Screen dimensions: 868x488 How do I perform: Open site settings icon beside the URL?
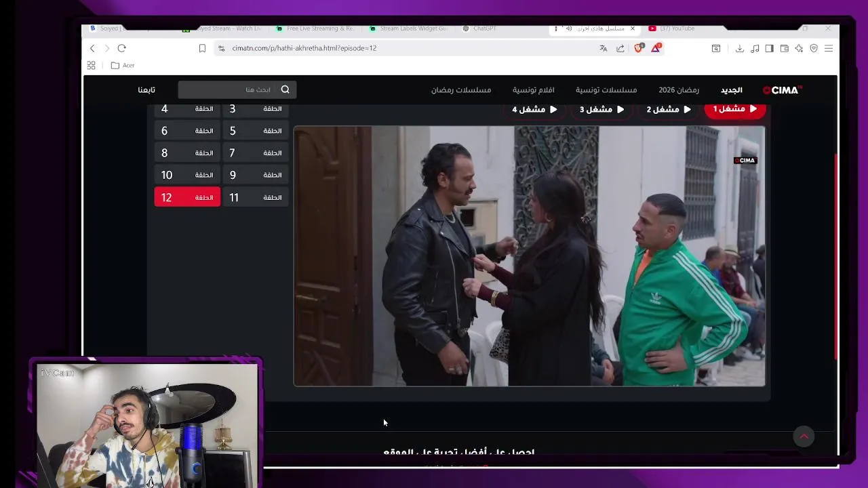(x=221, y=48)
